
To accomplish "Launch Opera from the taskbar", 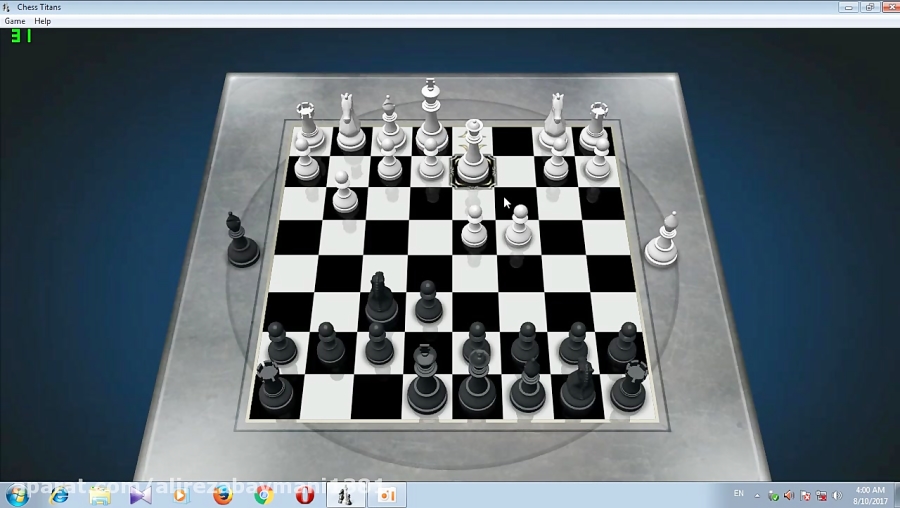I will [x=305, y=495].
